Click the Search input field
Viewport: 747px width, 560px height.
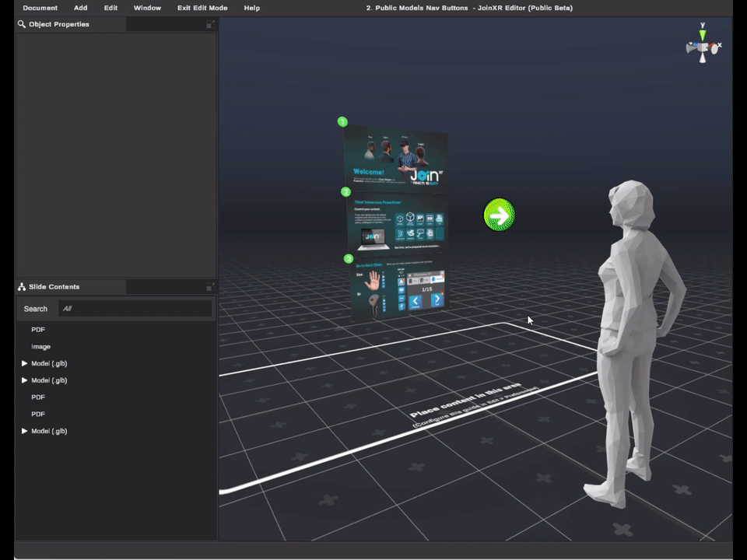[135, 309]
